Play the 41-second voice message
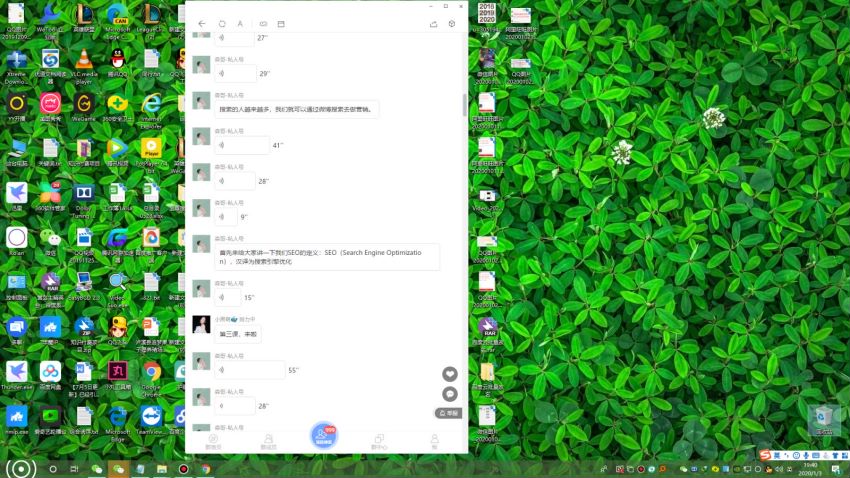This screenshot has width=850, height=478. click(241, 145)
